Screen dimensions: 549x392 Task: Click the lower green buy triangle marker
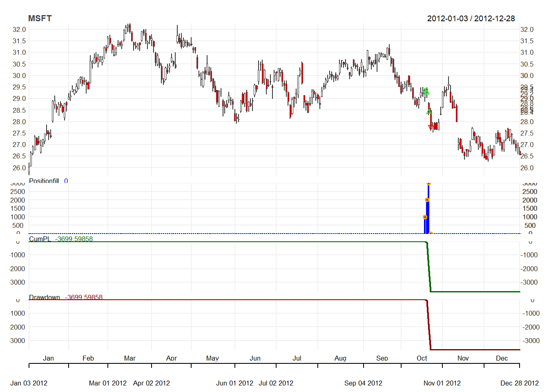tap(429, 112)
